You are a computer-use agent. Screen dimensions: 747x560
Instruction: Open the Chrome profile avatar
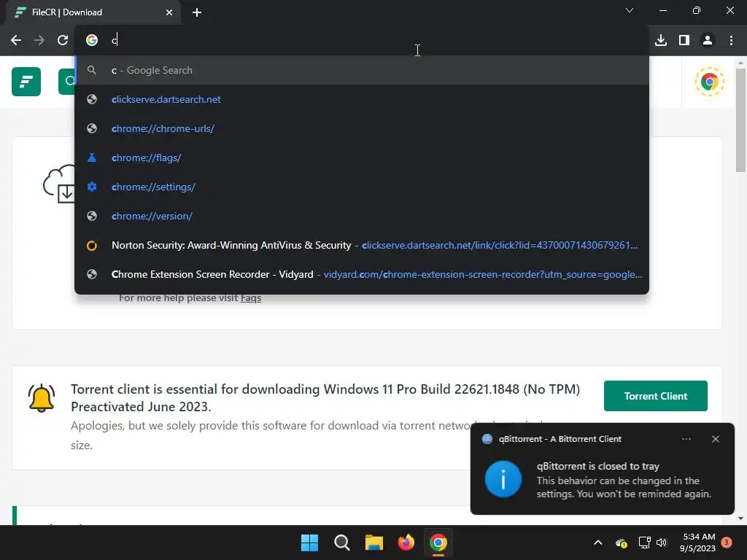coord(708,40)
